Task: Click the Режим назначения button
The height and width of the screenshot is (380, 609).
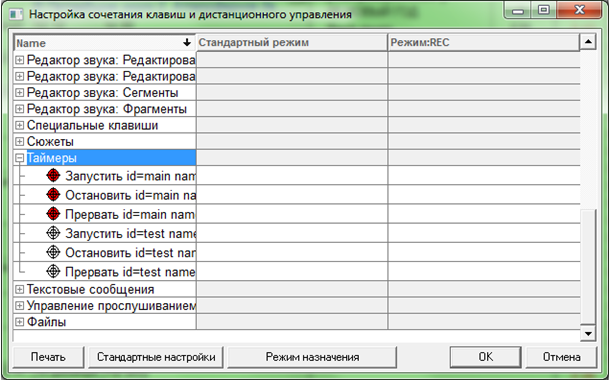Action: 312,357
